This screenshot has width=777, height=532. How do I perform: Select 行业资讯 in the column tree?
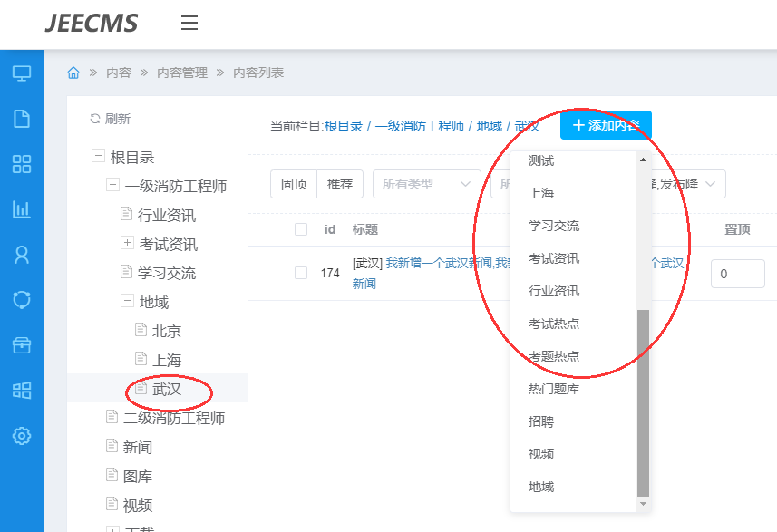pyautogui.click(x=167, y=216)
